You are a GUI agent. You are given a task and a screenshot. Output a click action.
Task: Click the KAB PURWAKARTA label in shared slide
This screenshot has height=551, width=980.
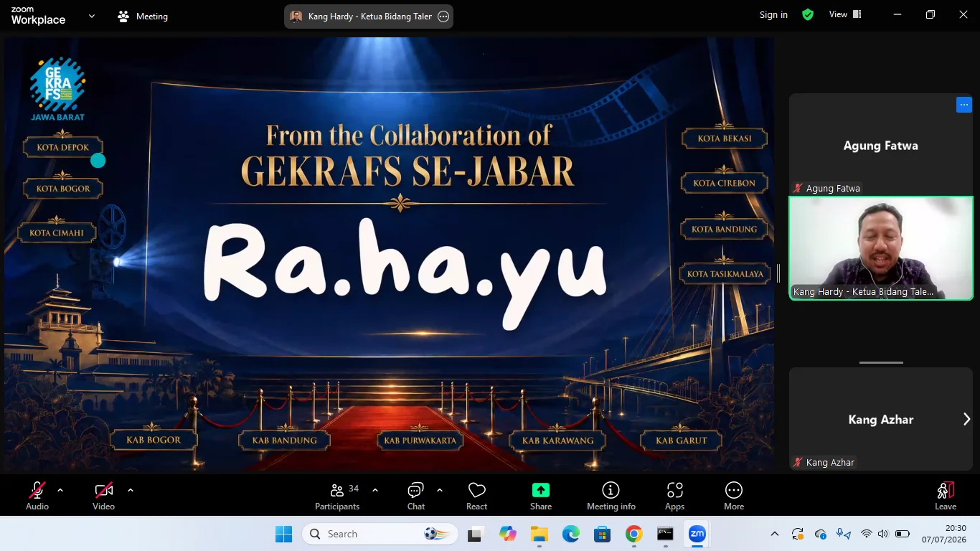click(420, 440)
